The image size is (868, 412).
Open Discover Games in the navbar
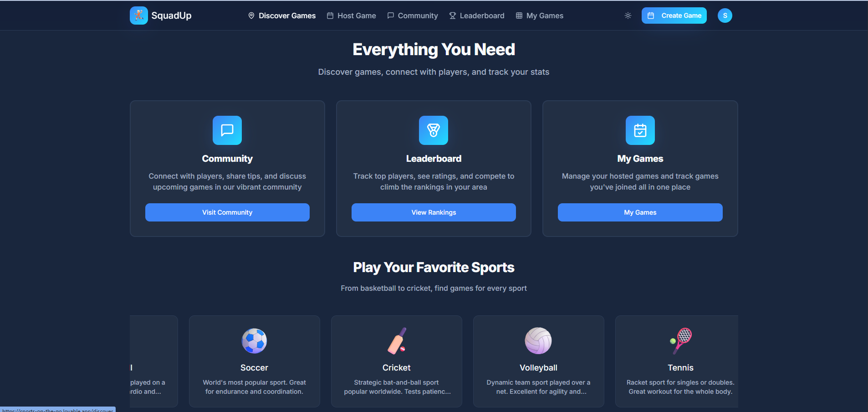pos(282,15)
